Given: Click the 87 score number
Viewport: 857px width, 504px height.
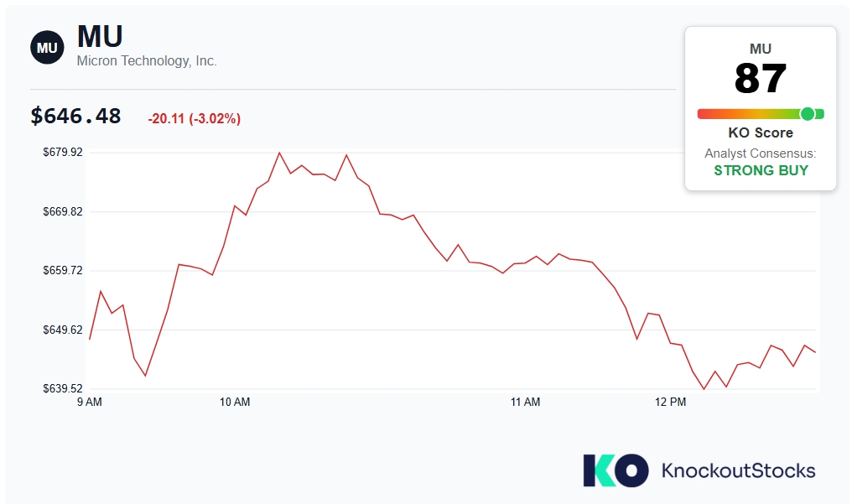Looking at the screenshot, I should click(761, 78).
